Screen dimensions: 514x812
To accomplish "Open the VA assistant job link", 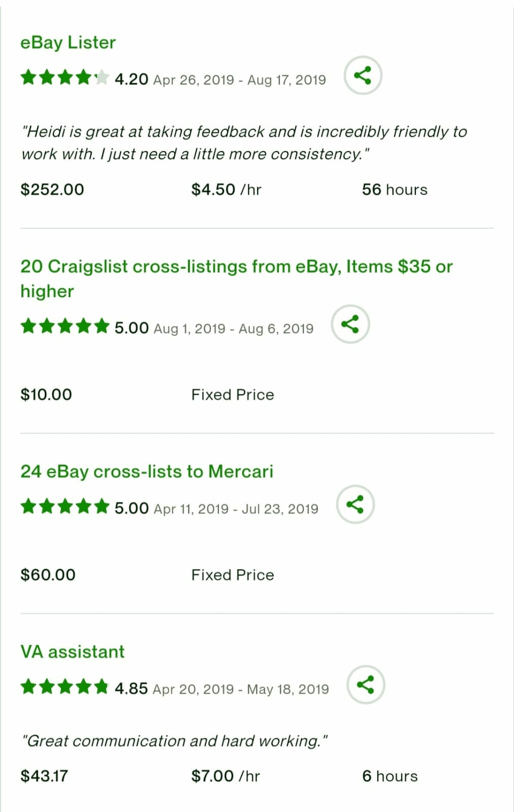I will [x=72, y=652].
